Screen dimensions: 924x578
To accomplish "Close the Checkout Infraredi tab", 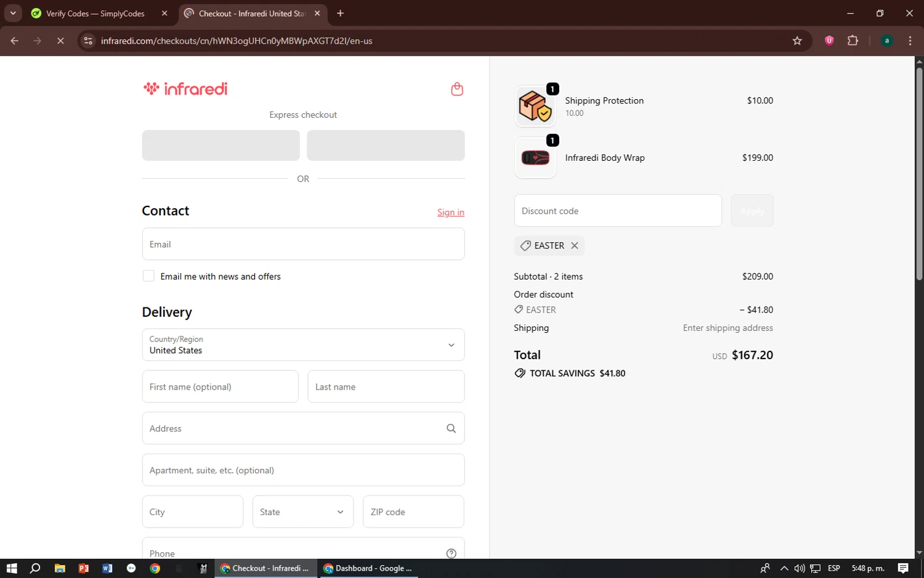I will coord(317,13).
